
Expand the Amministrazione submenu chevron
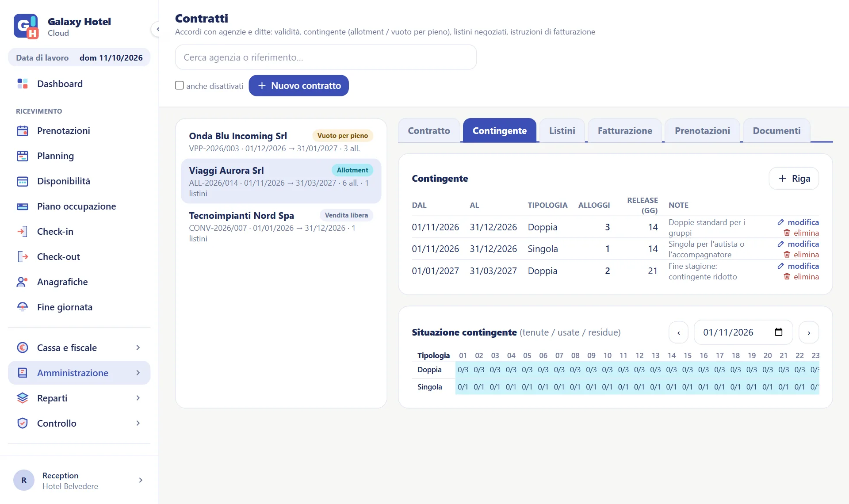[x=138, y=373]
